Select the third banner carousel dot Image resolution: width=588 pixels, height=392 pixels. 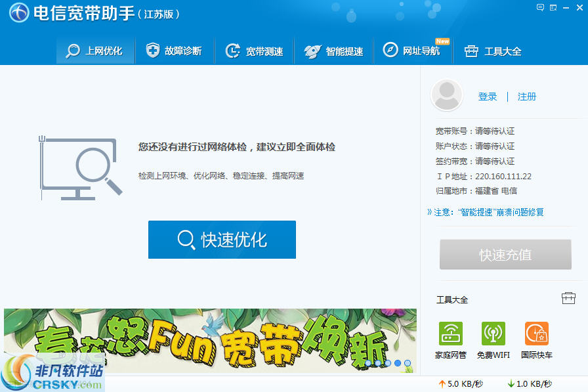point(388,363)
